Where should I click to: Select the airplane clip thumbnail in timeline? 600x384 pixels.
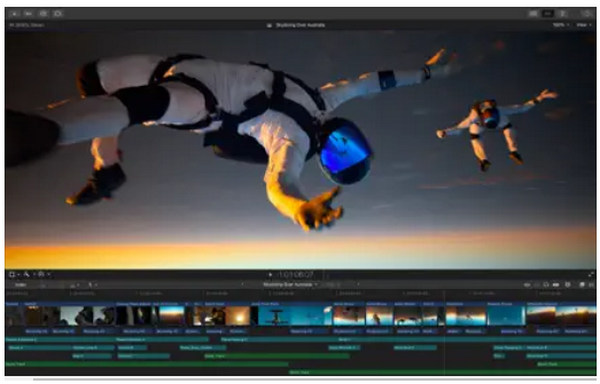[274, 316]
